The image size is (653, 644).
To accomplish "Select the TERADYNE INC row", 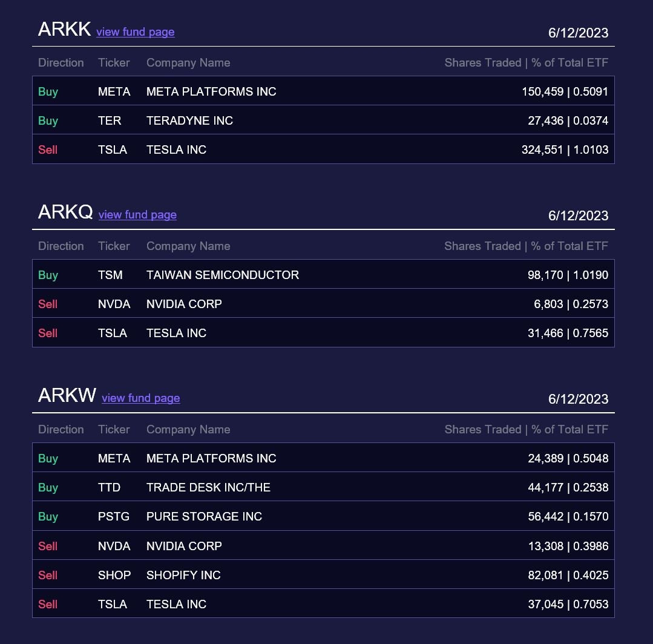I will pos(323,120).
